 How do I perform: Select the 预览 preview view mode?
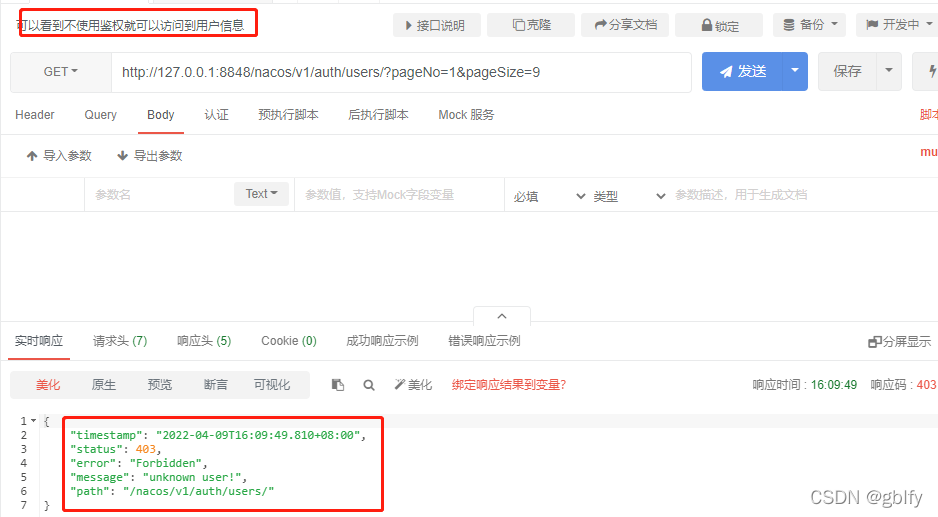(x=160, y=385)
